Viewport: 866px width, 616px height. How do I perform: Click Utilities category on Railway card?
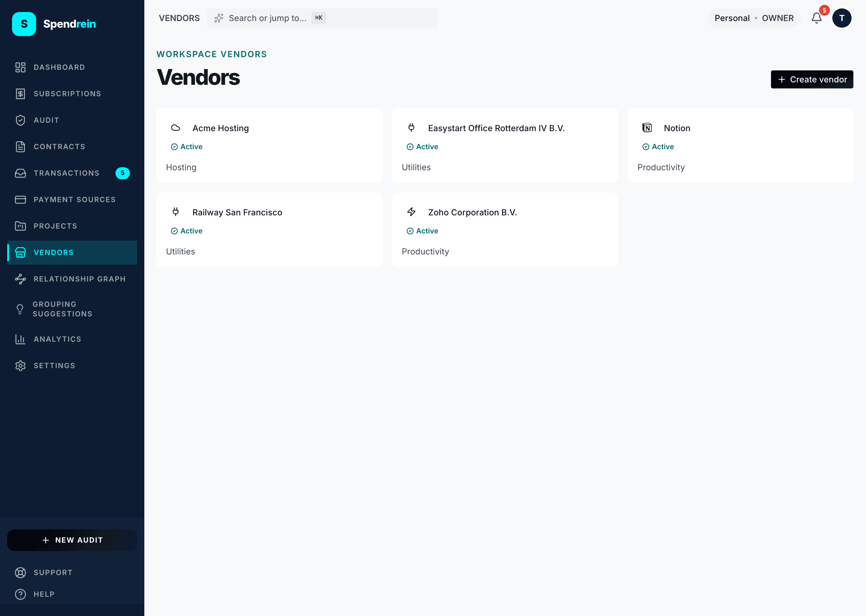[180, 251]
